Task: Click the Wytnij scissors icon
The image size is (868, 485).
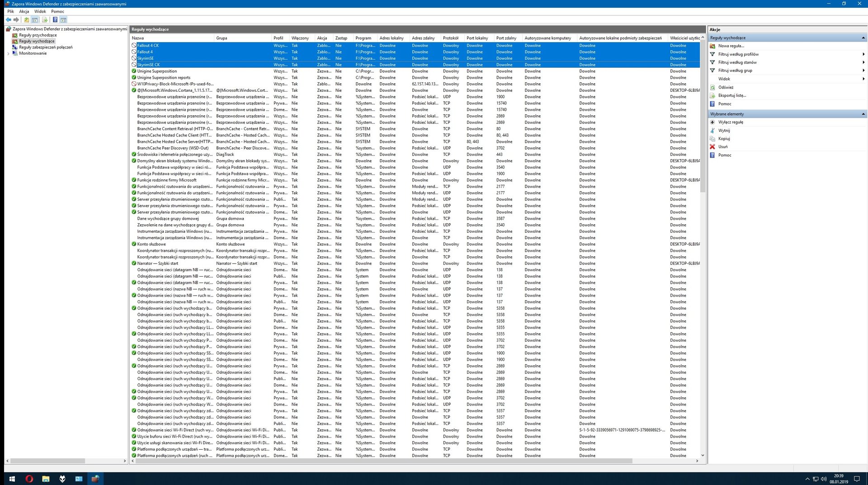Action: pyautogui.click(x=712, y=131)
